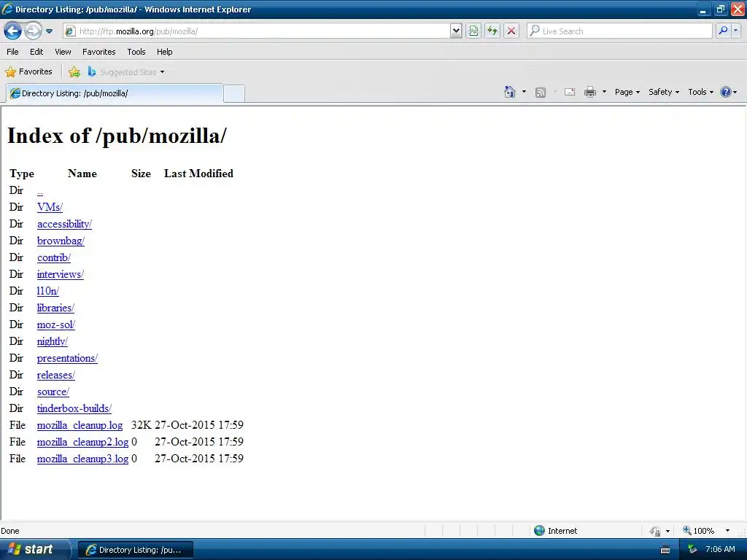Open the interviews/ directory link
The height and width of the screenshot is (560, 747).
61,274
